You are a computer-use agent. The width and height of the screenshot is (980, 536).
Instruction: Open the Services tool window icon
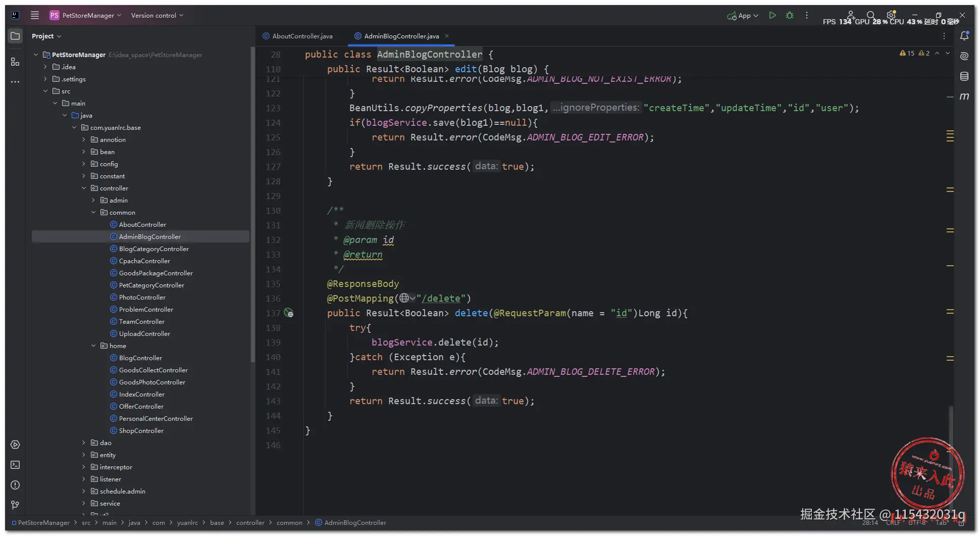click(15, 445)
